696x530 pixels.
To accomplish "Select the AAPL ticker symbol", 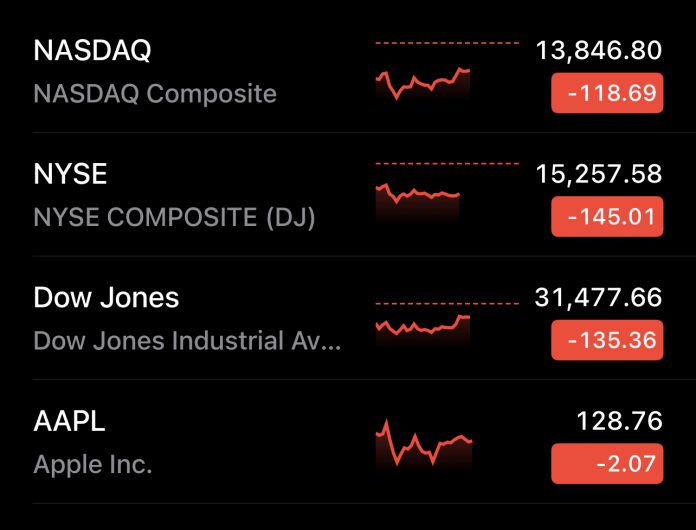I will [x=69, y=421].
